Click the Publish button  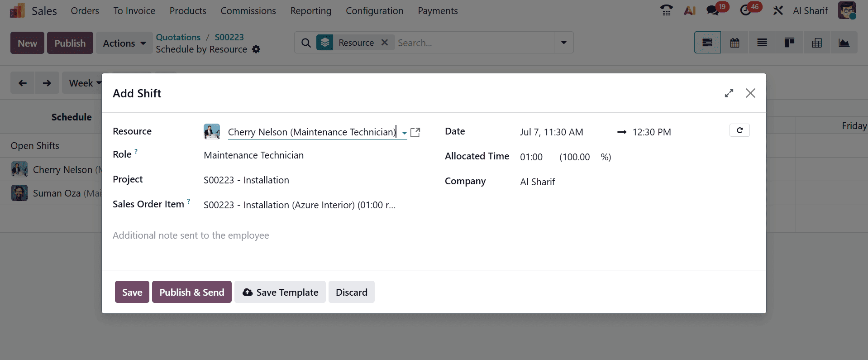[70, 43]
